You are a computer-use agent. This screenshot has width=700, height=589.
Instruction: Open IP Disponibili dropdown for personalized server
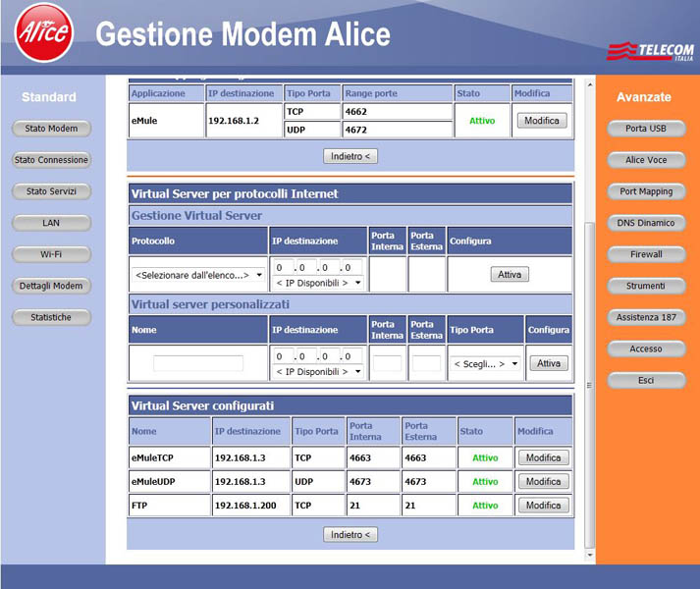[x=317, y=372]
